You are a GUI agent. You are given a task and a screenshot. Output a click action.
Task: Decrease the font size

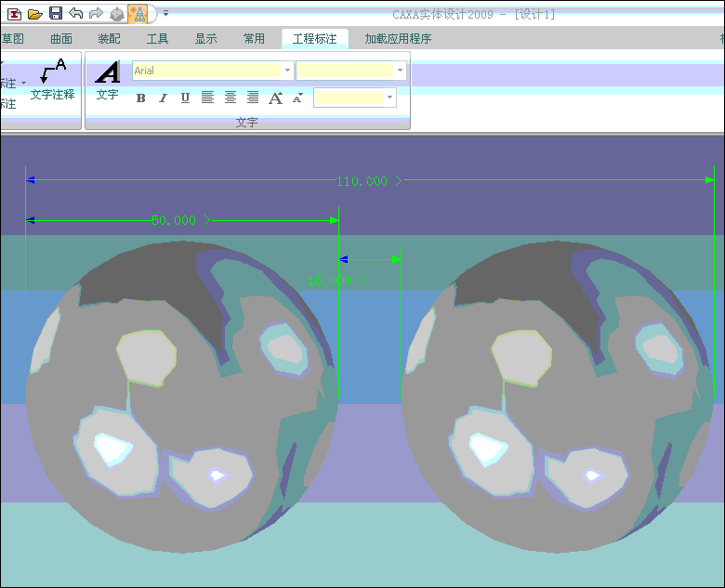(x=297, y=98)
